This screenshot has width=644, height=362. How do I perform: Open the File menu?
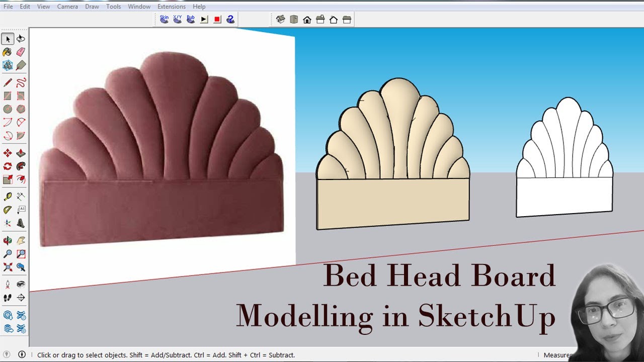click(x=8, y=7)
